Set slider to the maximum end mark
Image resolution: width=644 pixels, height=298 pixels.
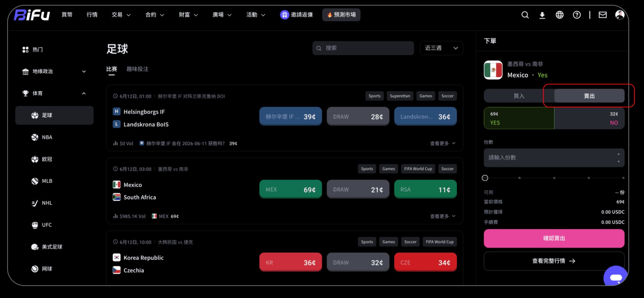point(623,178)
